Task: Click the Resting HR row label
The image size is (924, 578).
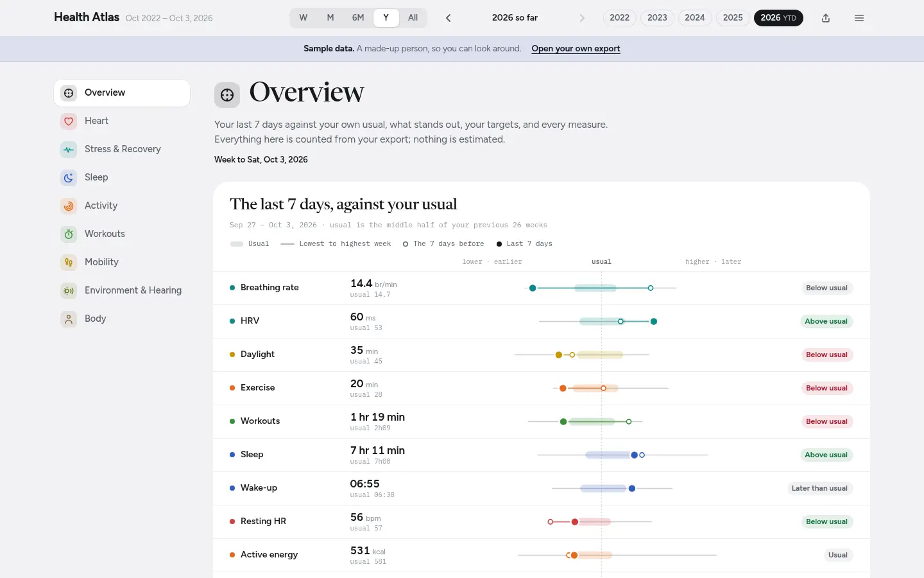Action: [x=263, y=521]
